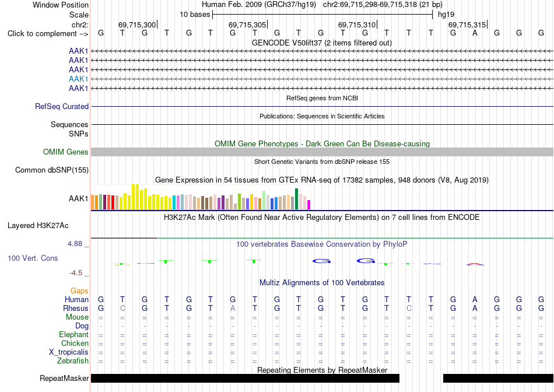
Task: Click the 'Layered H3K27Ac' track label
Action: point(38,226)
